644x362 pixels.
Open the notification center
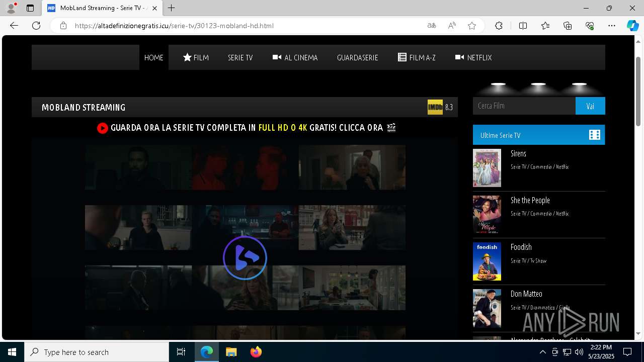pyautogui.click(x=627, y=352)
